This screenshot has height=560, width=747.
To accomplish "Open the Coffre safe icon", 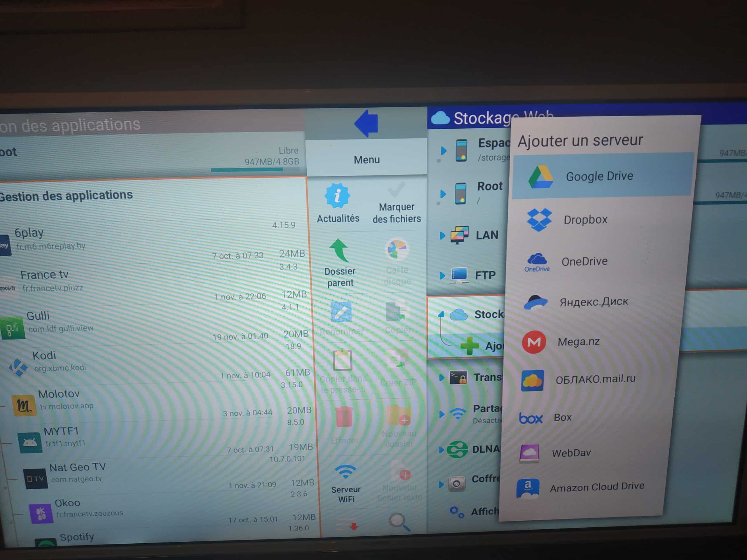I will tap(457, 484).
